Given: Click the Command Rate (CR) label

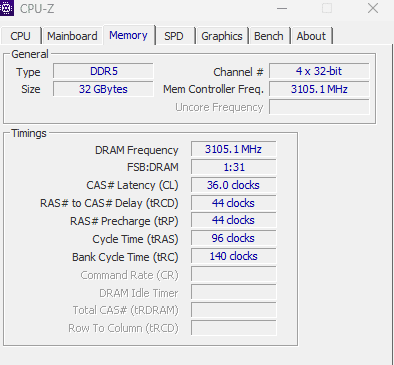Looking at the screenshot, I should (x=130, y=275).
